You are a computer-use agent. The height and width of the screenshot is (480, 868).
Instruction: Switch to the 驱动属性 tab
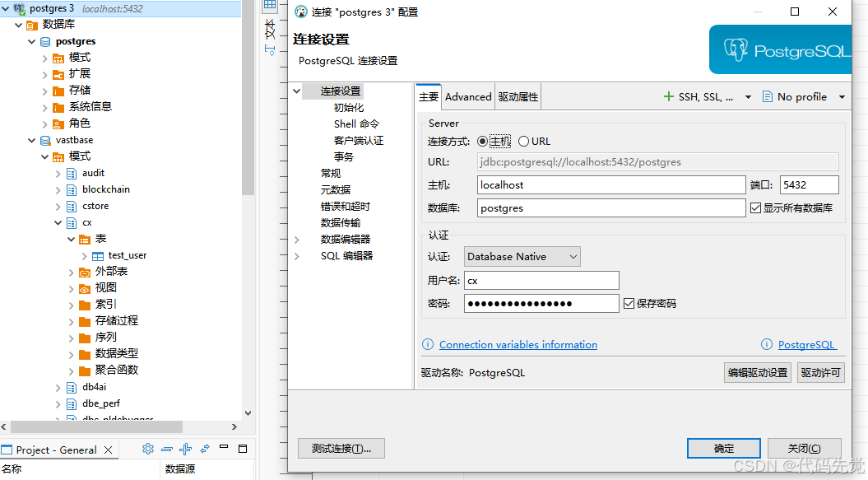pyautogui.click(x=518, y=97)
